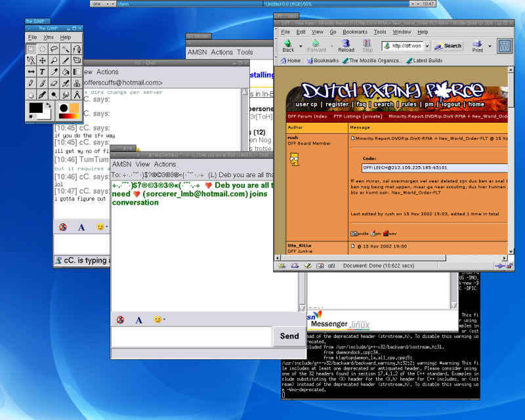
Task: Select the Measure compass tool
Action: pyautogui.click(x=77, y=94)
